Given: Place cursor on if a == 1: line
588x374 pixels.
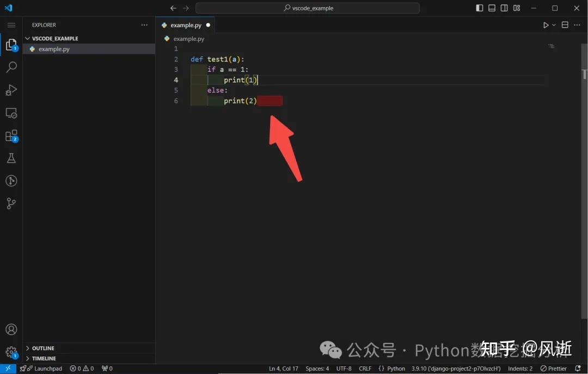Looking at the screenshot, I should (x=228, y=69).
